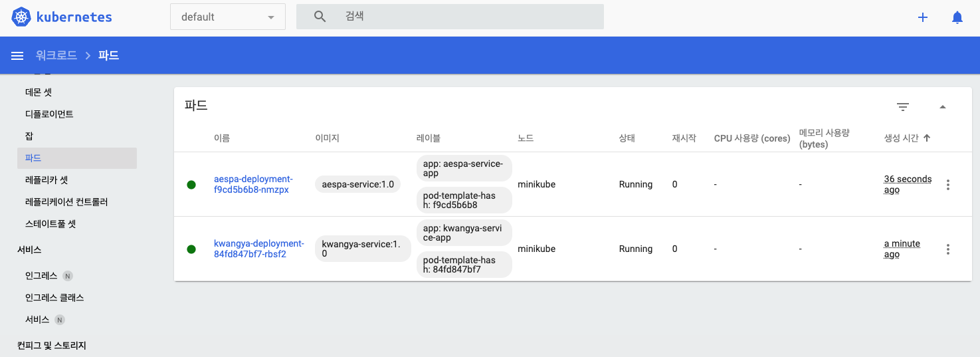The width and height of the screenshot is (980, 357).
Task: Click the N badge beside 서비스 item
Action: point(59,320)
